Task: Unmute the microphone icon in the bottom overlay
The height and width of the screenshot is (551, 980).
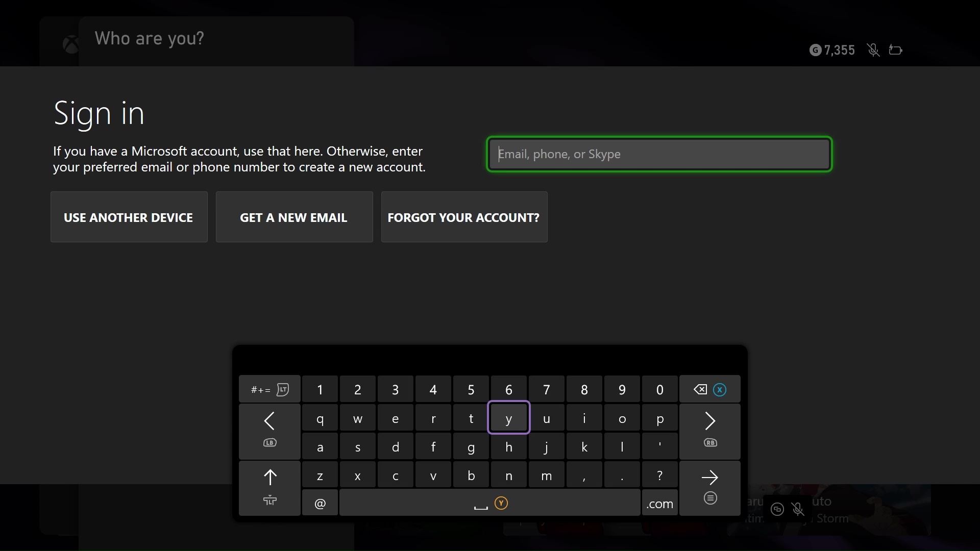Action: (x=798, y=509)
